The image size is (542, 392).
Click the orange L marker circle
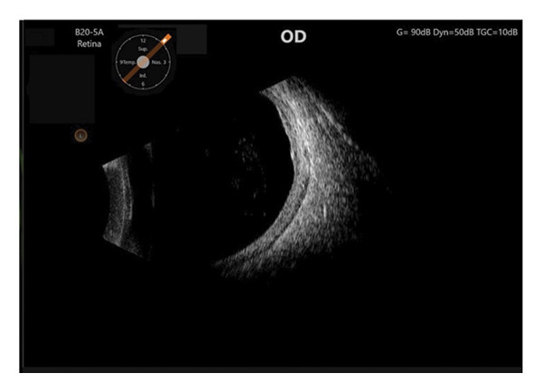coord(81,135)
